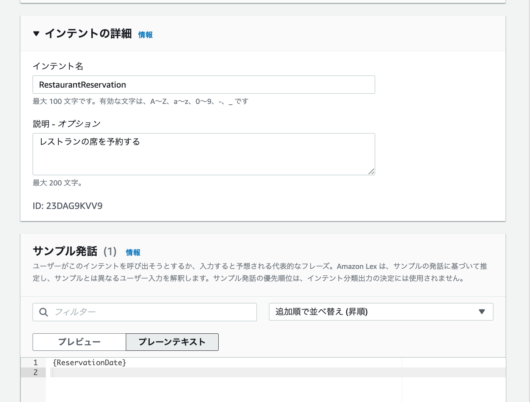This screenshot has height=402, width=532.
Task: Switch to the プレビュー tab
Action: (x=79, y=342)
